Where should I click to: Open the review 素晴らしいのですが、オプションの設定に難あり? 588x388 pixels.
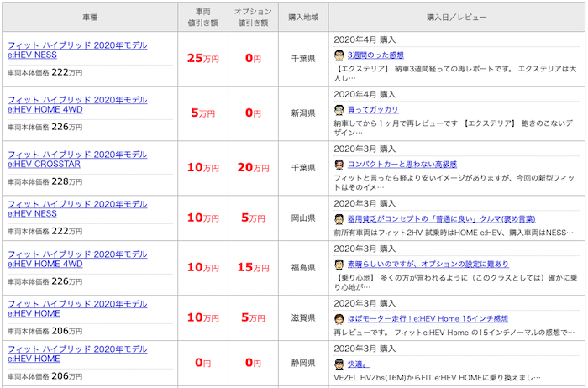tap(428, 265)
